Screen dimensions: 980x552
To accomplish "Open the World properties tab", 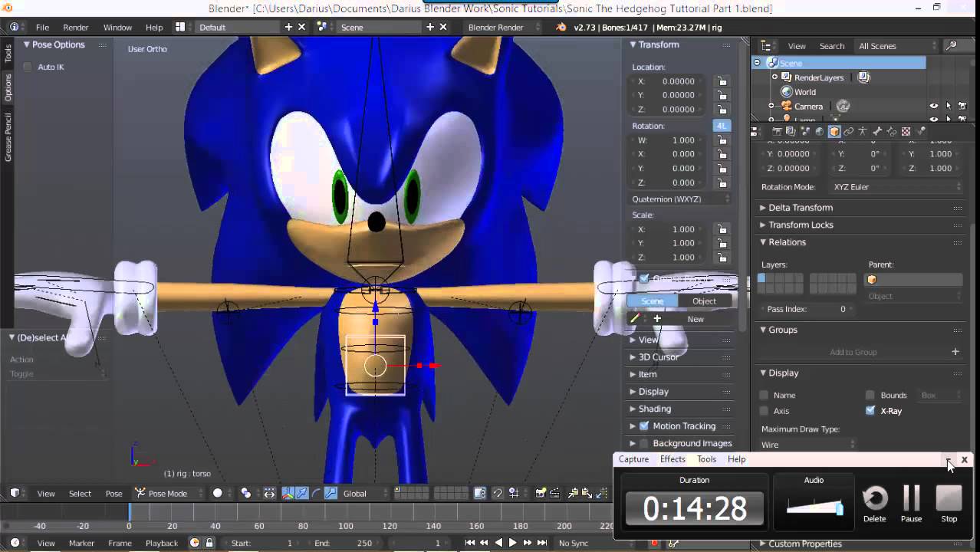I will (x=820, y=131).
